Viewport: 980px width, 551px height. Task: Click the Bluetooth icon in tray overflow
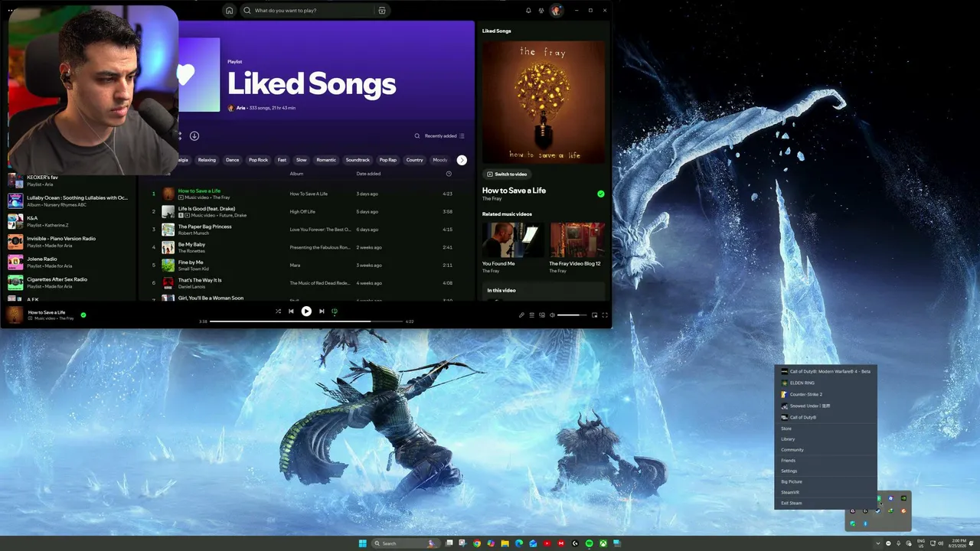point(866,524)
